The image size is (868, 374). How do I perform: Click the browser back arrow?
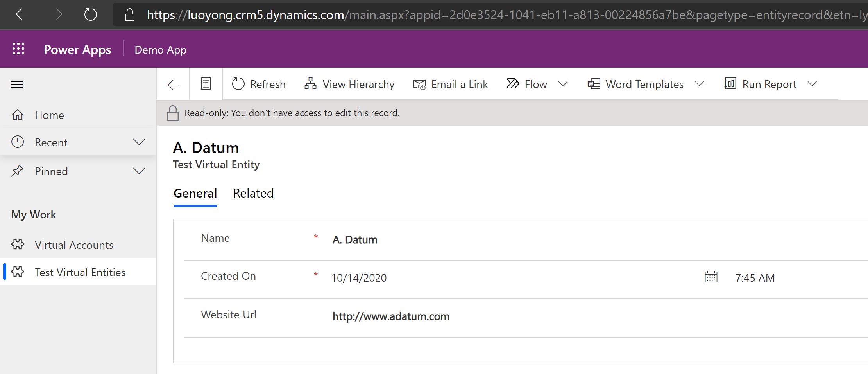coord(22,15)
